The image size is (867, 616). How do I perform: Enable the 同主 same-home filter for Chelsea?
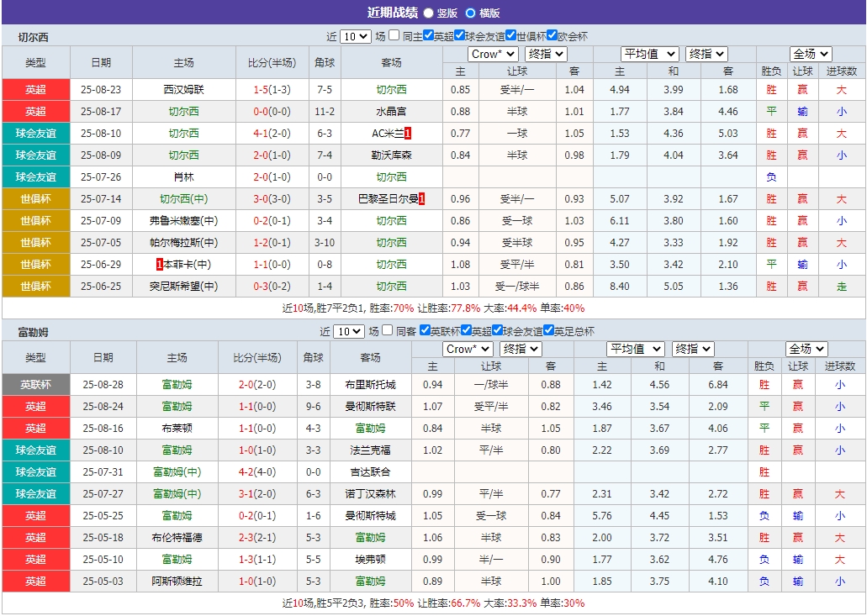pyautogui.click(x=394, y=34)
